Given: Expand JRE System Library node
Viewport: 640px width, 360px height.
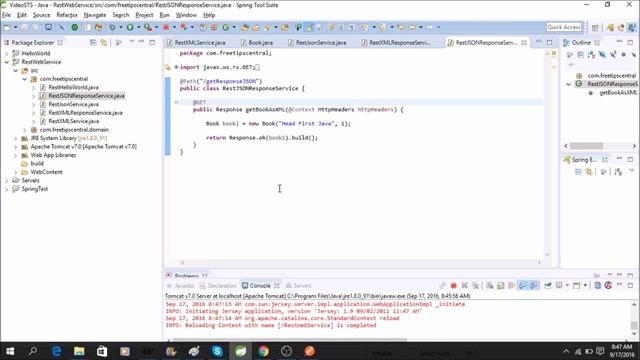Looking at the screenshot, I should pyautogui.click(x=16, y=138).
